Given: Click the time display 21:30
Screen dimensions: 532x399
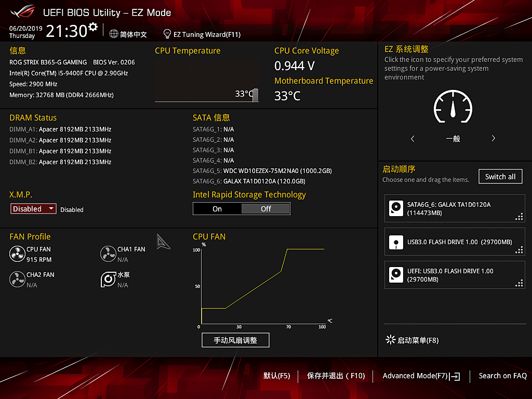Looking at the screenshot, I should tap(66, 31).
